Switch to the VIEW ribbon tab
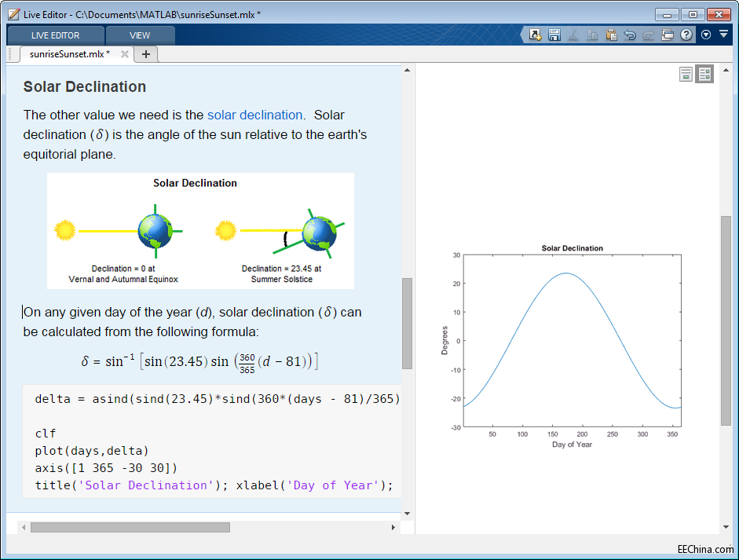739x560 pixels. pos(140,35)
